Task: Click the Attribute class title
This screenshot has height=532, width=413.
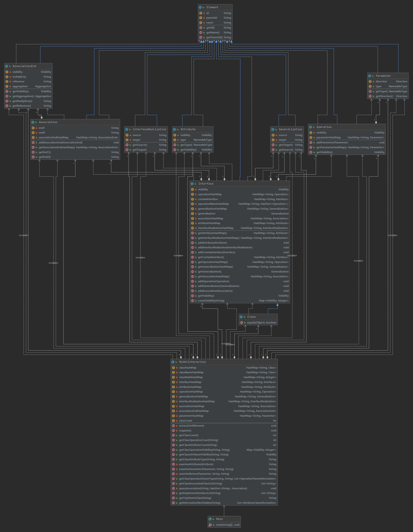Action: point(188,129)
